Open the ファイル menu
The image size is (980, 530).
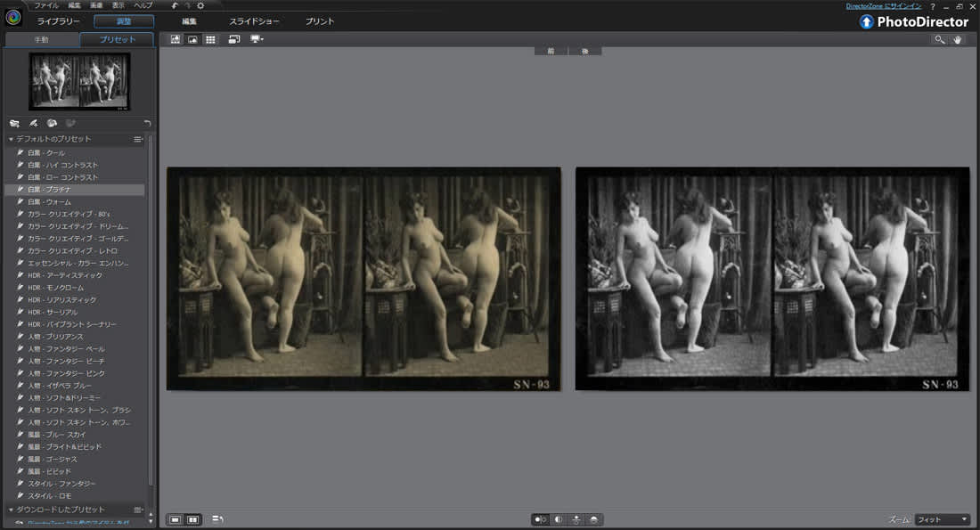(x=46, y=5)
